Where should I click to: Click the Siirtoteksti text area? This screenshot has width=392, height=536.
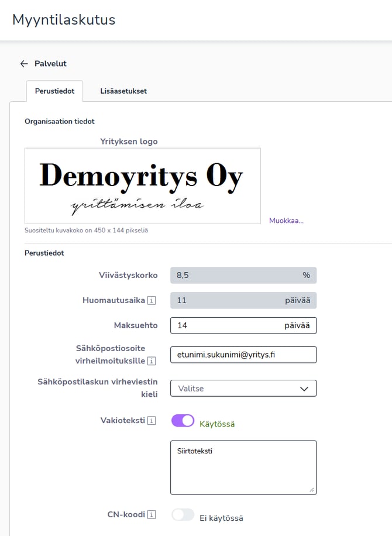point(243,467)
